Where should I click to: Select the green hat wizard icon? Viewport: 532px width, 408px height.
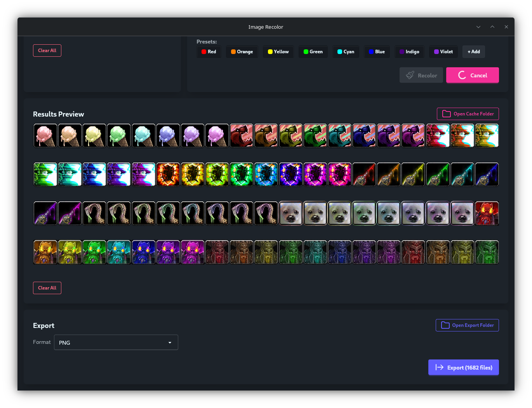pos(45,174)
